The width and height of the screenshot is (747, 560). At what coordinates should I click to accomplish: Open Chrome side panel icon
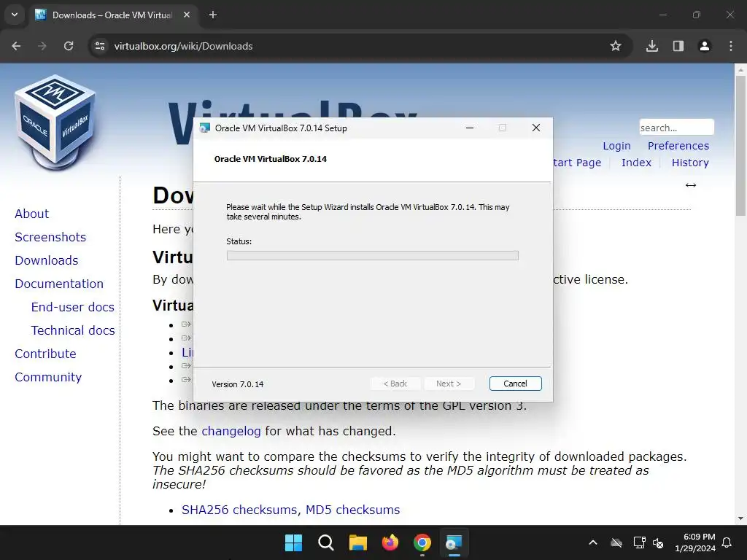678,46
